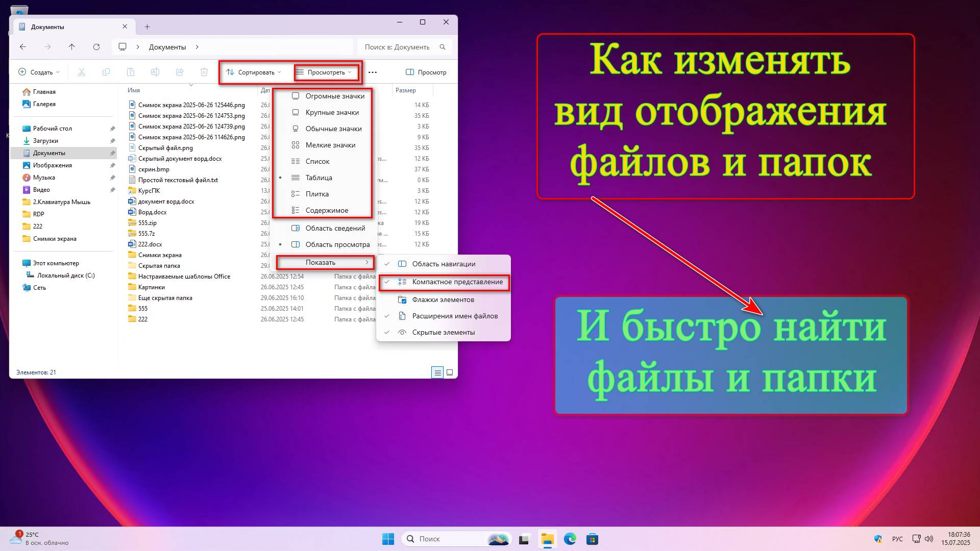Open the Просмотреть dropdown
Image resolution: width=980 pixels, height=551 pixels.
[325, 72]
